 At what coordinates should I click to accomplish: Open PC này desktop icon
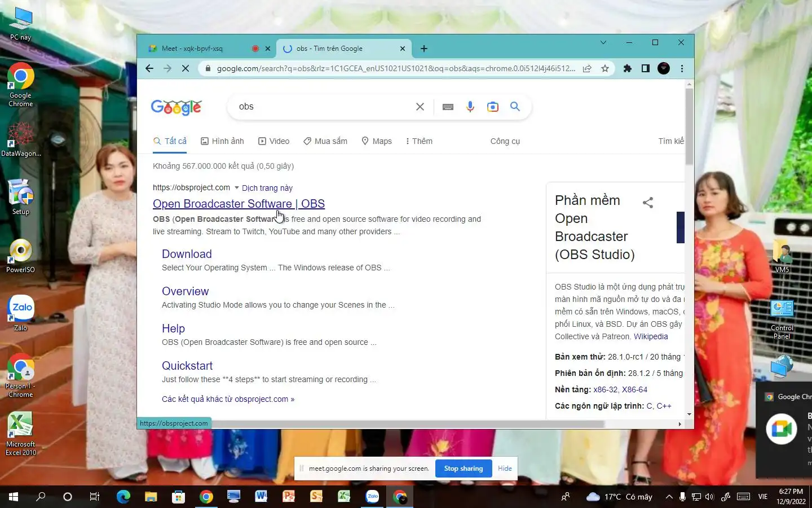[x=21, y=24]
